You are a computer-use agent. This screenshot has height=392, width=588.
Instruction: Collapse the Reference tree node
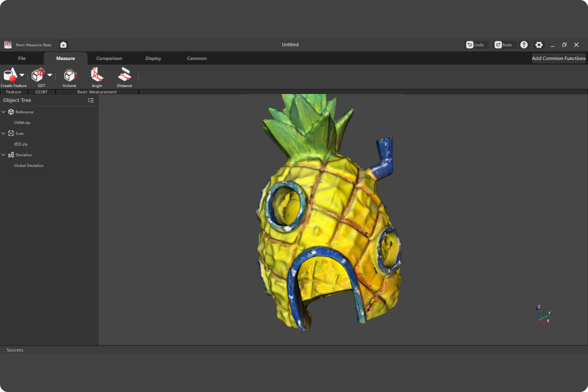[4, 112]
